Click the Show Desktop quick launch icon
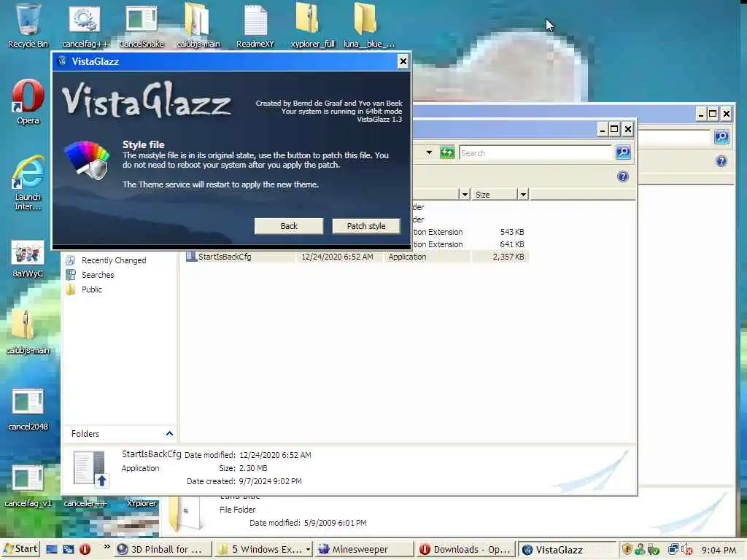The height and width of the screenshot is (560, 747). (52, 550)
